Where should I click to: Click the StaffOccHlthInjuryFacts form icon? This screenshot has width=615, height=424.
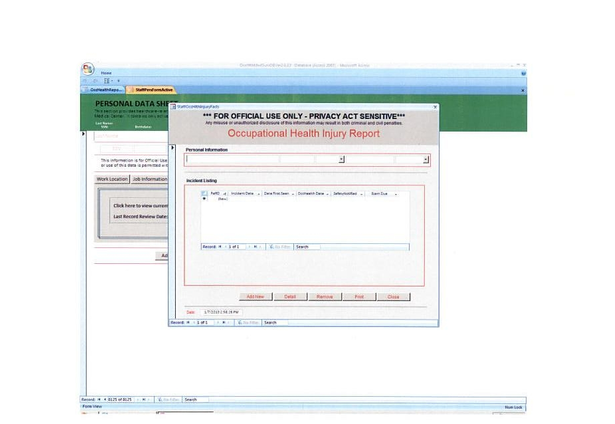coord(174,107)
